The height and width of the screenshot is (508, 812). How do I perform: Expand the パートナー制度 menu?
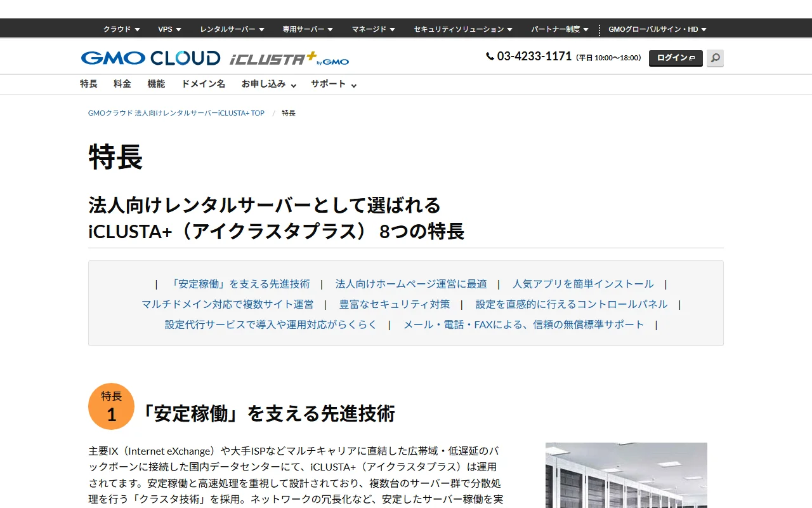click(x=560, y=29)
